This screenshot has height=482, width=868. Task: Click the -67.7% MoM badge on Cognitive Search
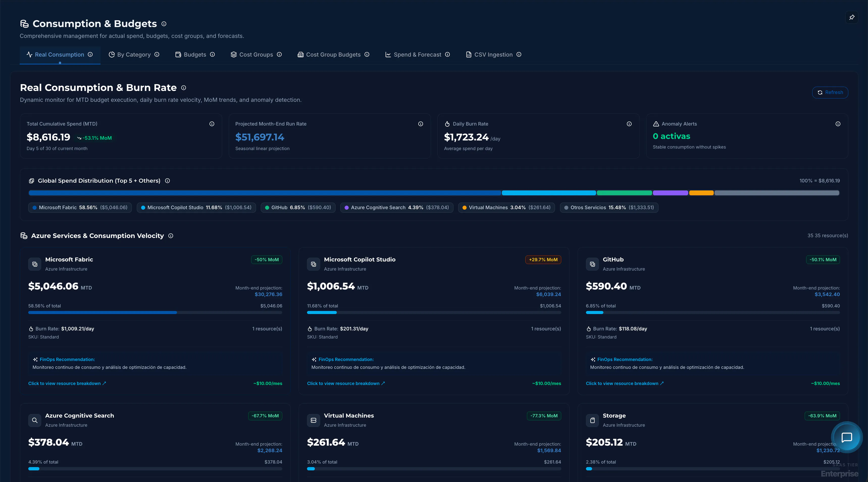(x=265, y=416)
